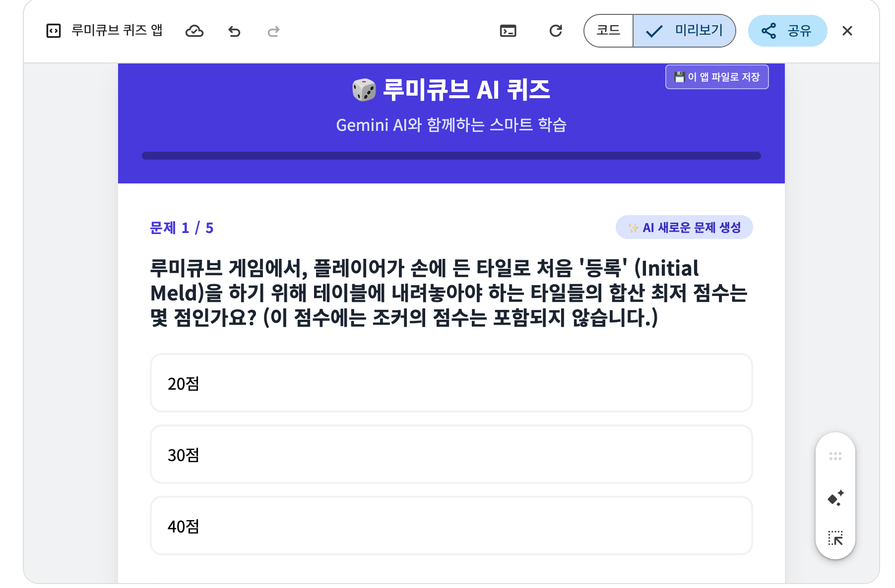
Task: Click the code bracket icon beside app title
Action: [x=53, y=31]
